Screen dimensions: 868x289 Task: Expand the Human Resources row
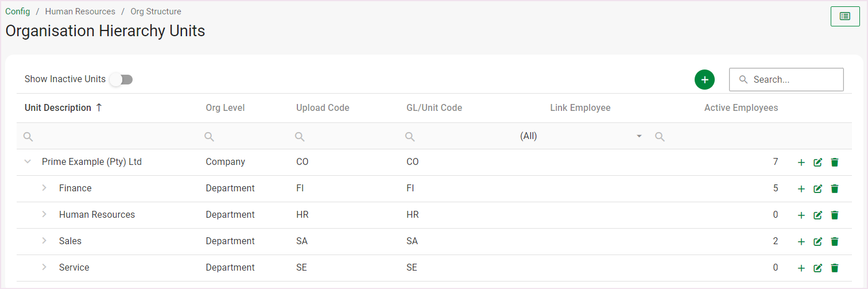44,214
